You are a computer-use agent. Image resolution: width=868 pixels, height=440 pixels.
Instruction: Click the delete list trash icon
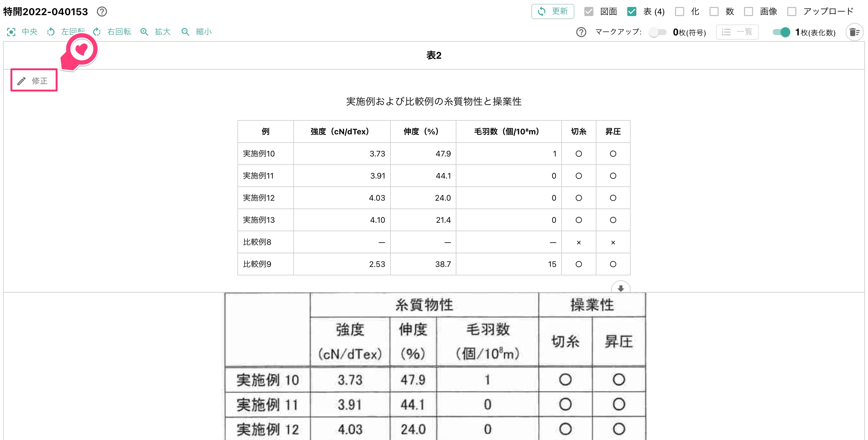(x=854, y=32)
